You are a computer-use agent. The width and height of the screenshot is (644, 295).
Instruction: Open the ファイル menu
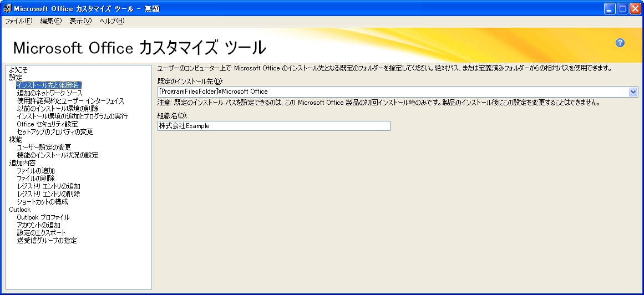tap(18, 21)
